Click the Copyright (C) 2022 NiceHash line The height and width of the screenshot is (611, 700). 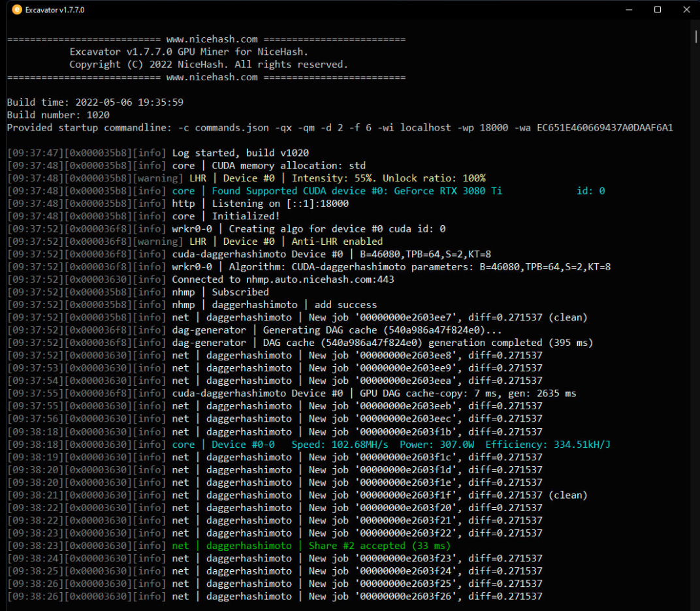click(x=208, y=64)
